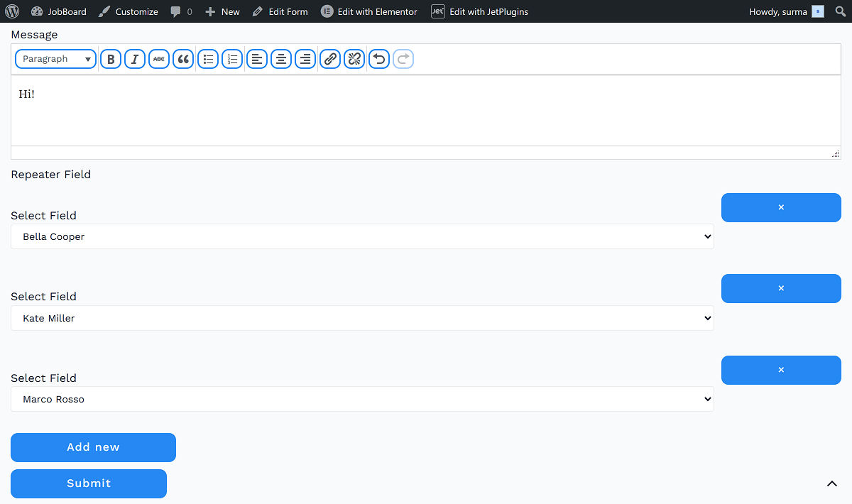Click the JobBoard dashboard gauge icon
The image size is (852, 504).
click(37, 11)
